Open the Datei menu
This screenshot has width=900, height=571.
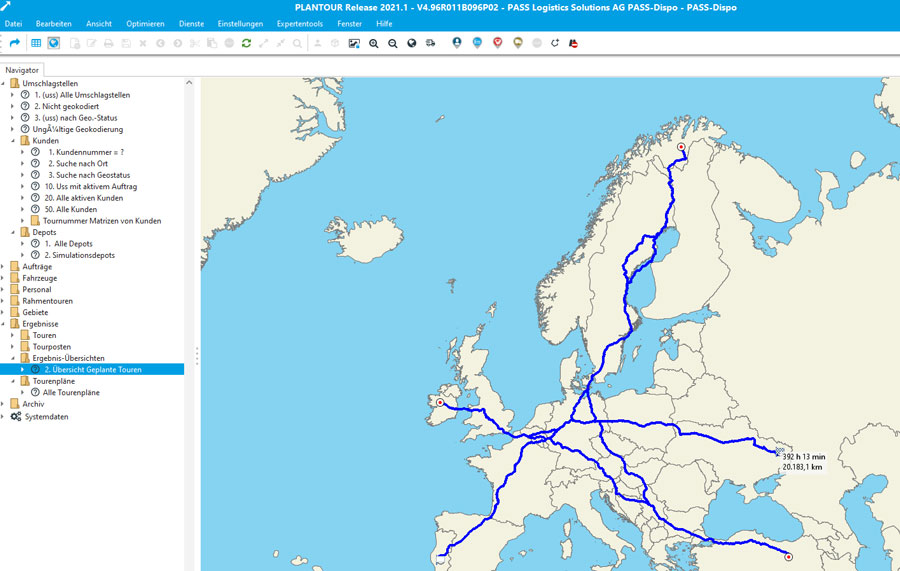tap(13, 24)
